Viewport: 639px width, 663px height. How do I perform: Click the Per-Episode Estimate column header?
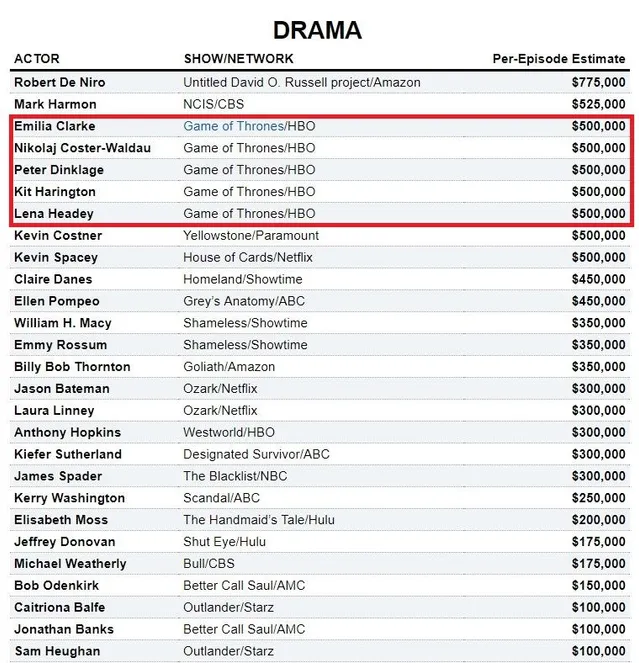coord(559,58)
